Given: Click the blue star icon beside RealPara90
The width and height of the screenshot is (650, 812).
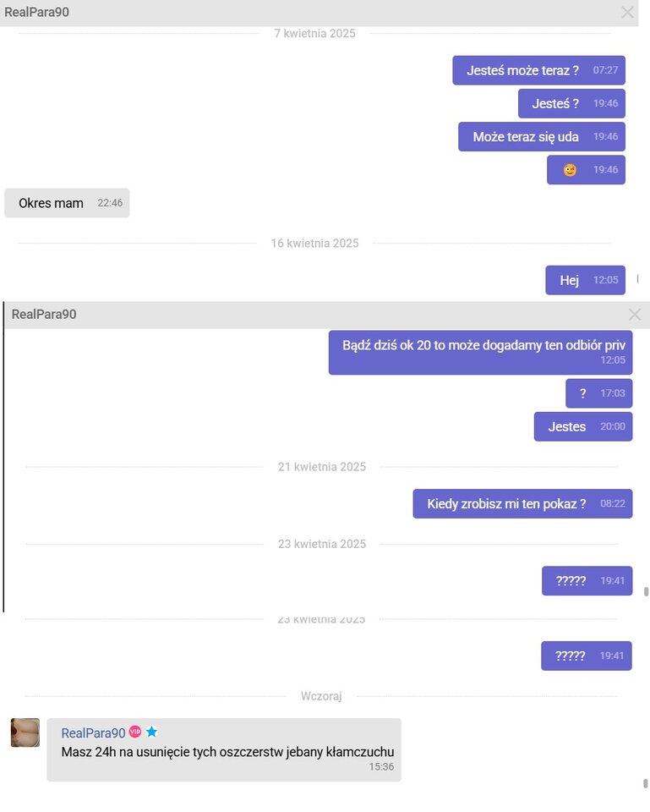Looking at the screenshot, I should click(x=151, y=731).
